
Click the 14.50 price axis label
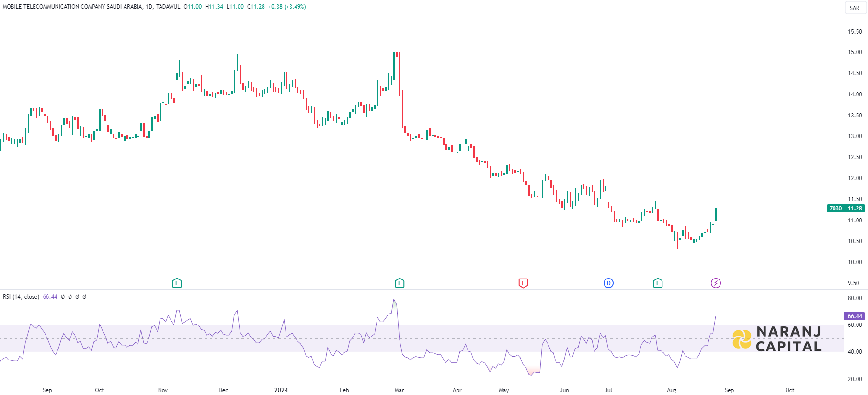pos(855,73)
